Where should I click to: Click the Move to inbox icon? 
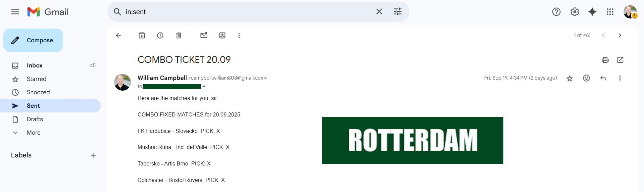(222, 35)
